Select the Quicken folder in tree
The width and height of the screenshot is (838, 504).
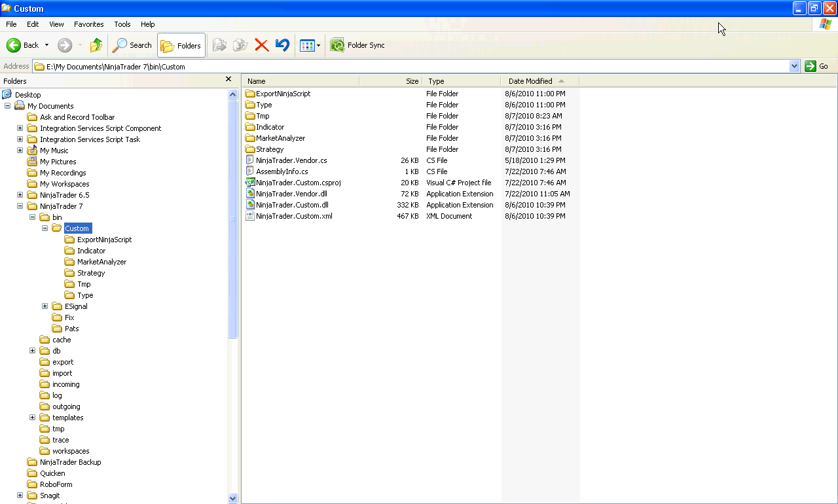point(52,473)
